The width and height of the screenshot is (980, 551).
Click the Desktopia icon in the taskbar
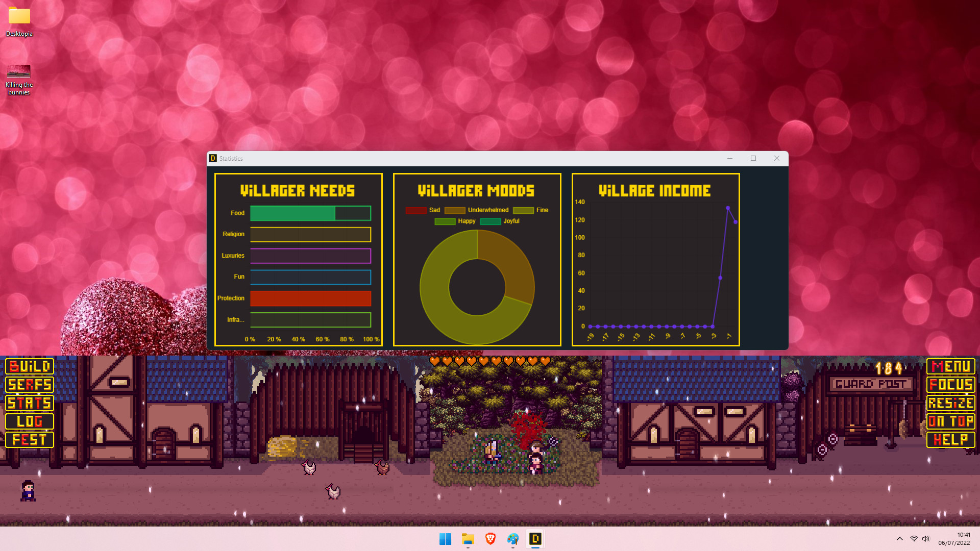point(535,539)
